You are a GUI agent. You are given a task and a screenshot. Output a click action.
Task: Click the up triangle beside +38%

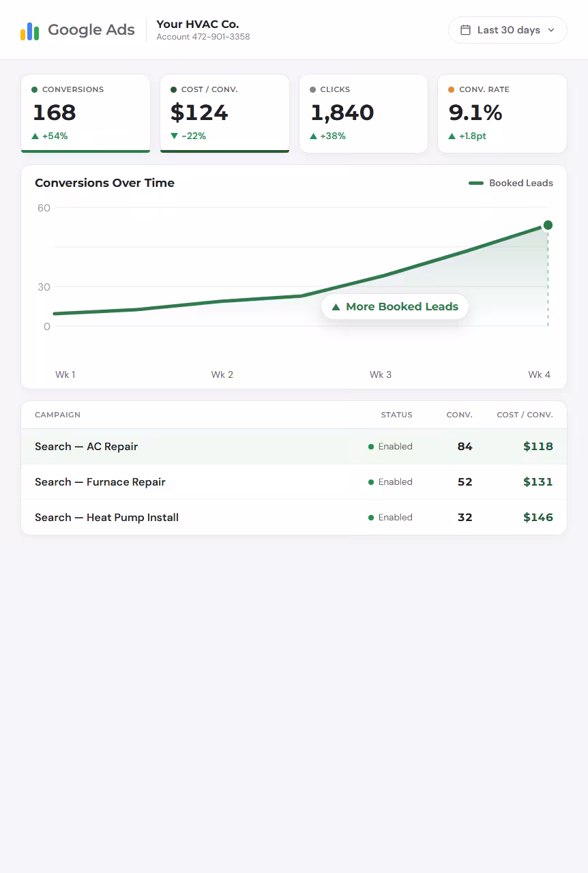click(314, 136)
